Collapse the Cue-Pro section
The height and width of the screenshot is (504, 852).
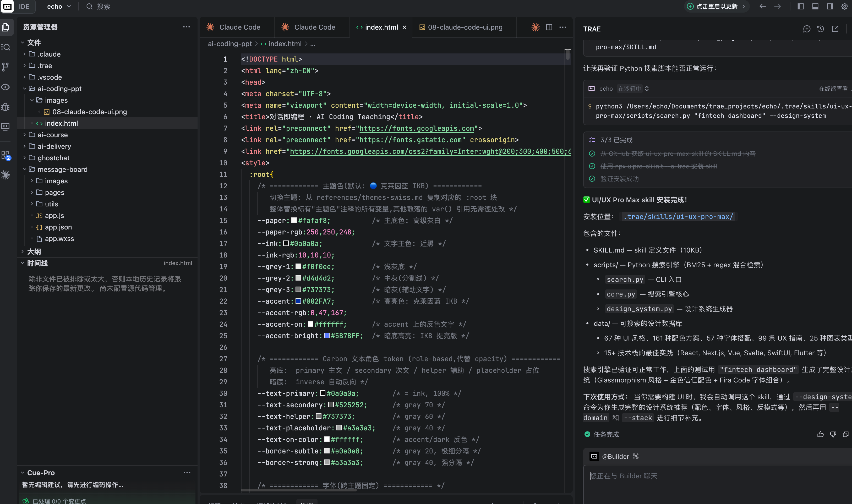tap(23, 473)
